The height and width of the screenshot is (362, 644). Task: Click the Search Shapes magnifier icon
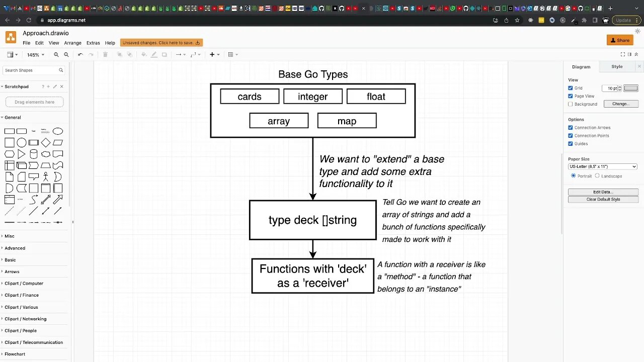point(61,70)
